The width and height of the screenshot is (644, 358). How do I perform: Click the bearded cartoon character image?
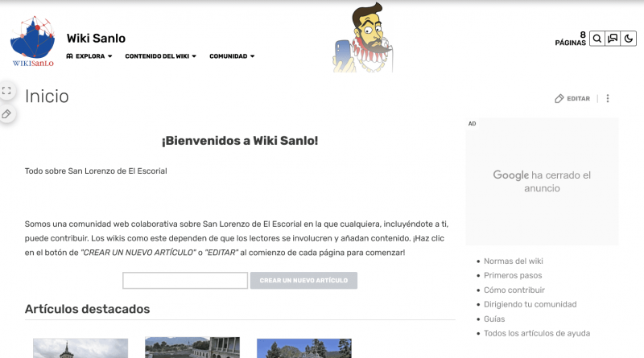tap(362, 39)
